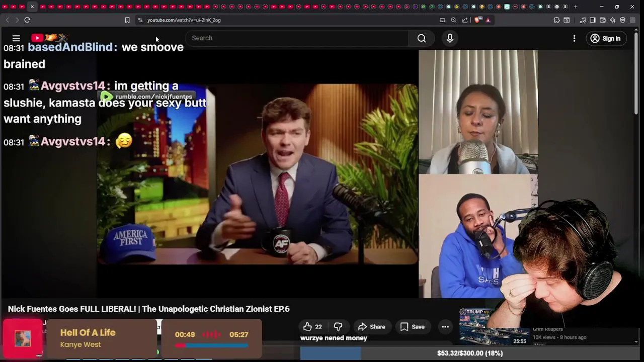Seek within the song progress bar
Screen dimensions: 644x362
point(211,345)
